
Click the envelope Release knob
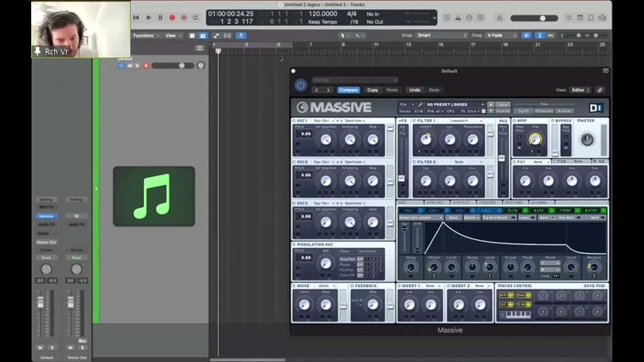click(594, 267)
